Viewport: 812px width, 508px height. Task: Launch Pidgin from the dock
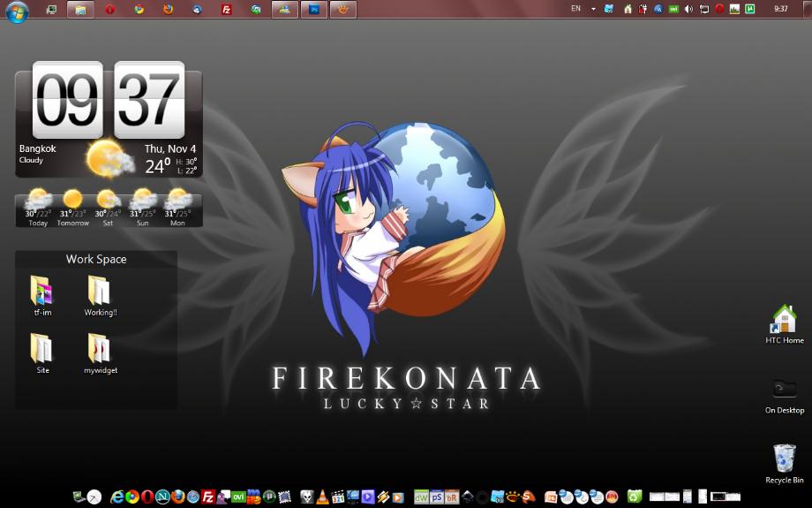[x=222, y=497]
